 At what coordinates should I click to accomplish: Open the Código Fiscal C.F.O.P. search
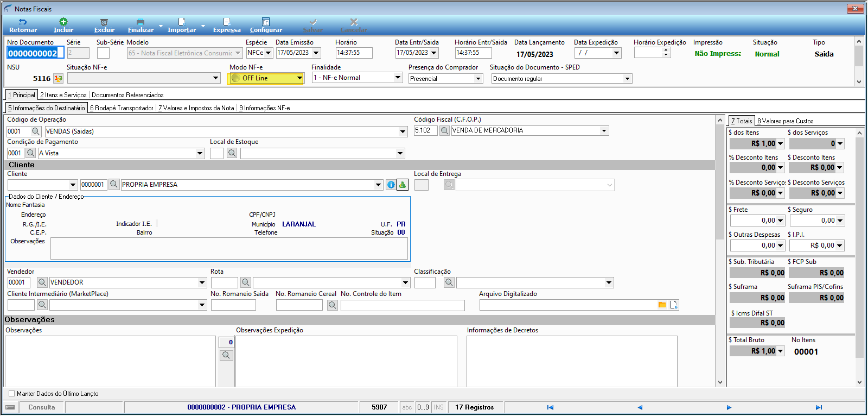(444, 131)
